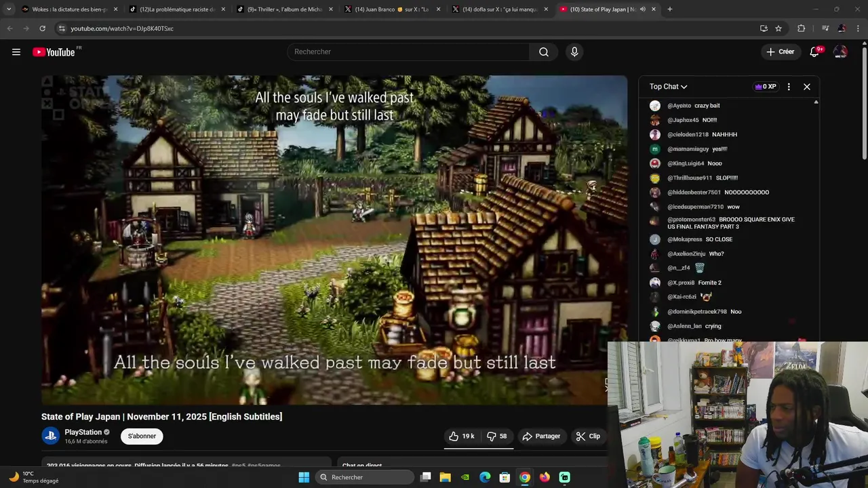Image resolution: width=868 pixels, height=488 pixels.
Task: Open the YouTube hamburger guide menu
Action: pyautogui.click(x=16, y=52)
